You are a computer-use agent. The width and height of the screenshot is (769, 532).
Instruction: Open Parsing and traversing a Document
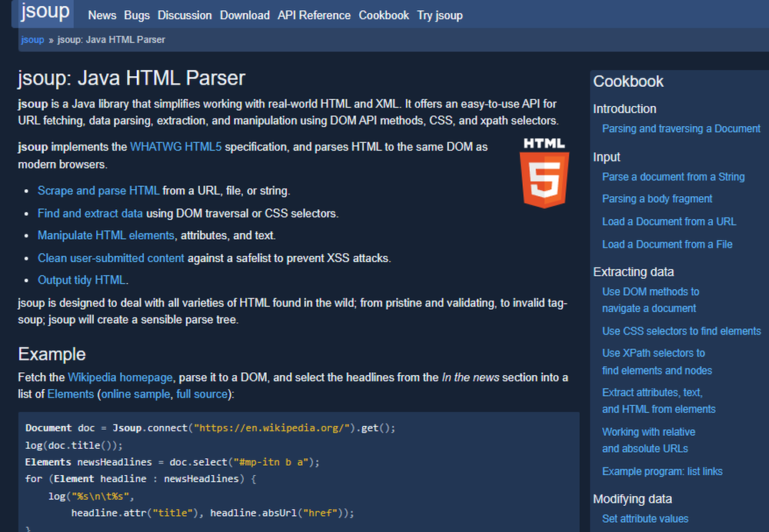(x=681, y=129)
